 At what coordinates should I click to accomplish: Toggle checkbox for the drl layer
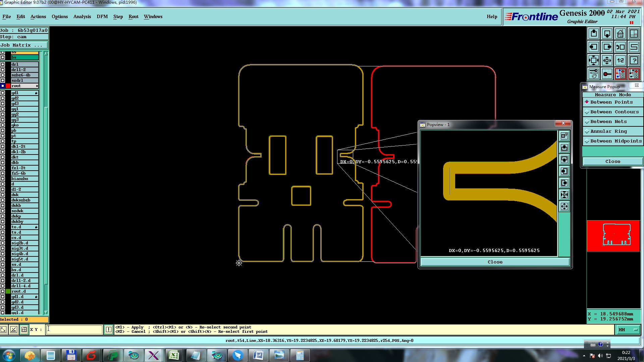pyautogui.click(x=3, y=64)
